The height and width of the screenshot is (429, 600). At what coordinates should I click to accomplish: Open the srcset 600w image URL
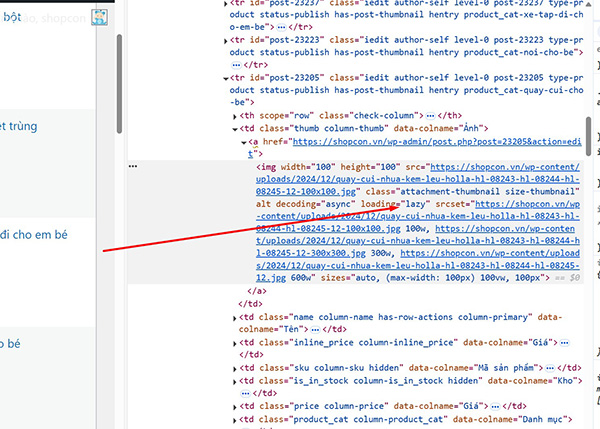[x=418, y=266]
